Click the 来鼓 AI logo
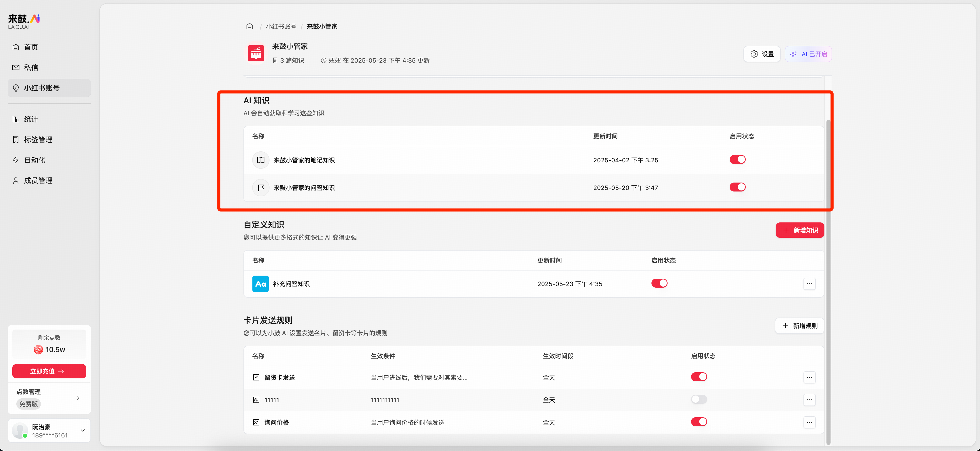Viewport: 980px width, 451px height. [24, 21]
